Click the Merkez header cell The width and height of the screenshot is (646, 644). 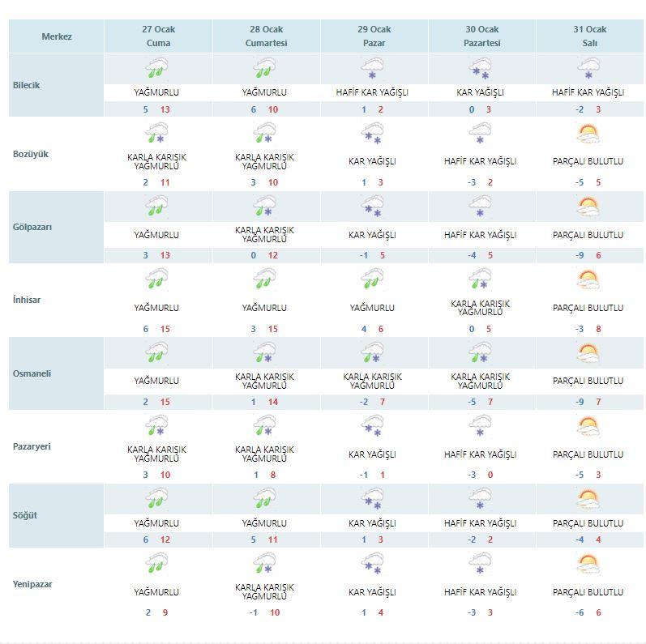(x=57, y=36)
